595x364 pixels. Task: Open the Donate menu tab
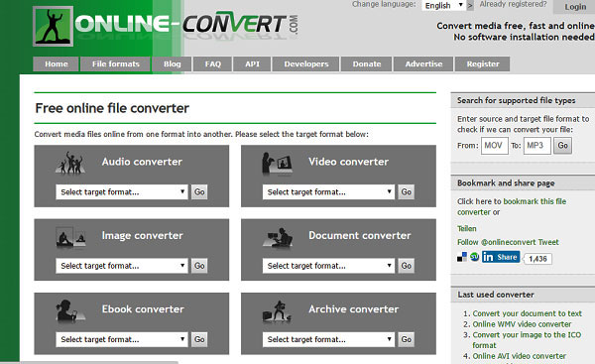[x=367, y=64]
